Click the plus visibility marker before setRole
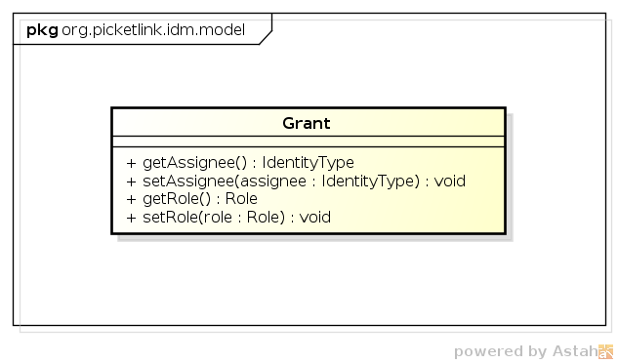 pyautogui.click(x=131, y=218)
